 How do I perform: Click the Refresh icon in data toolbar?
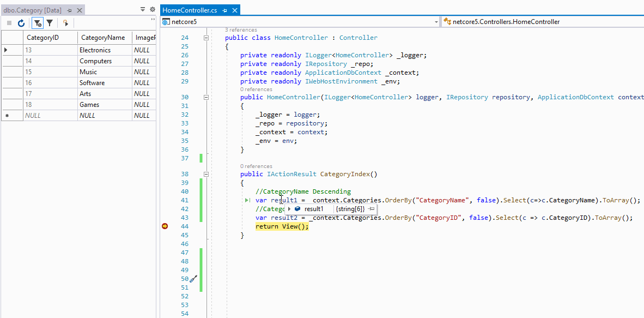(21, 23)
